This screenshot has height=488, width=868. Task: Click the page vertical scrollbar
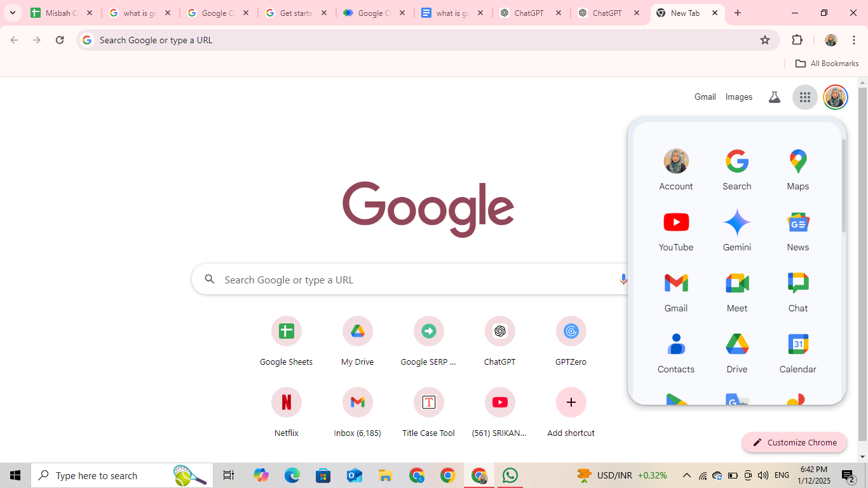[x=862, y=264]
